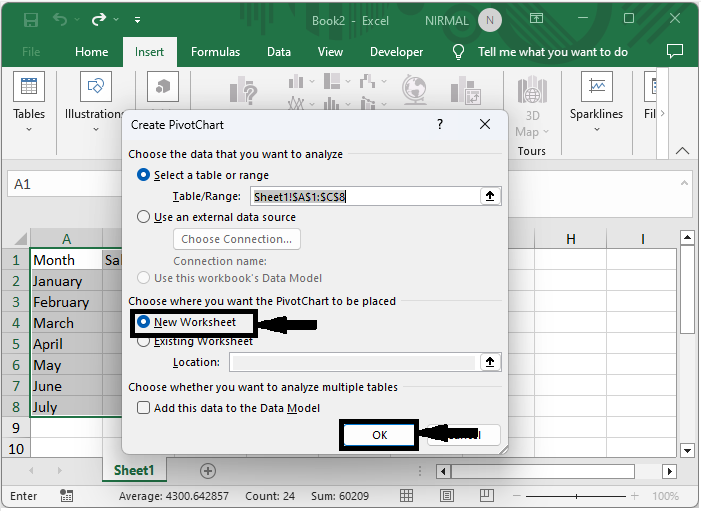Switch to the Insert tab

click(x=149, y=52)
